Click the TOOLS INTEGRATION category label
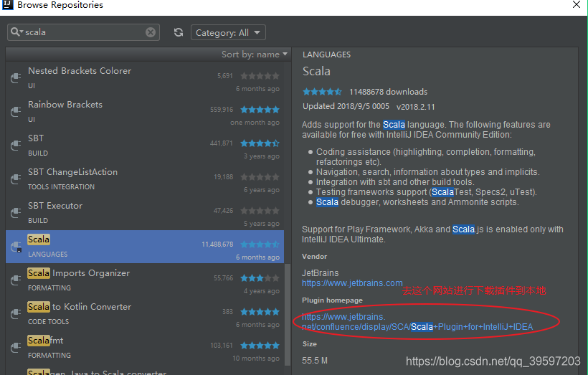 pos(61,186)
